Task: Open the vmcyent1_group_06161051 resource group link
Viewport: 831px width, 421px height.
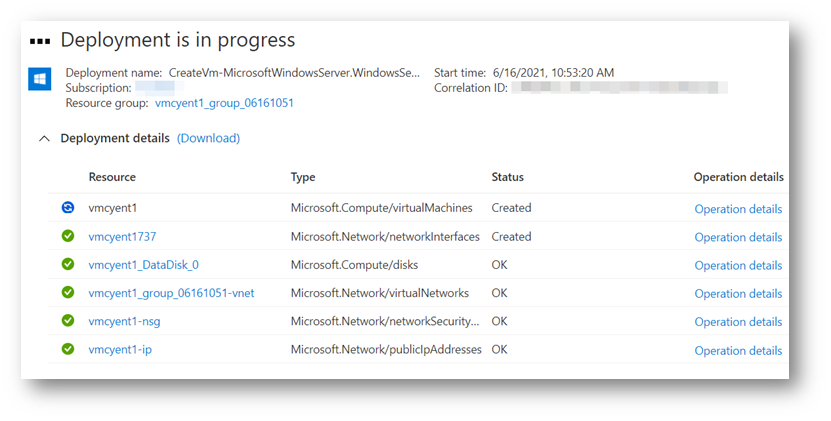Action: click(224, 103)
